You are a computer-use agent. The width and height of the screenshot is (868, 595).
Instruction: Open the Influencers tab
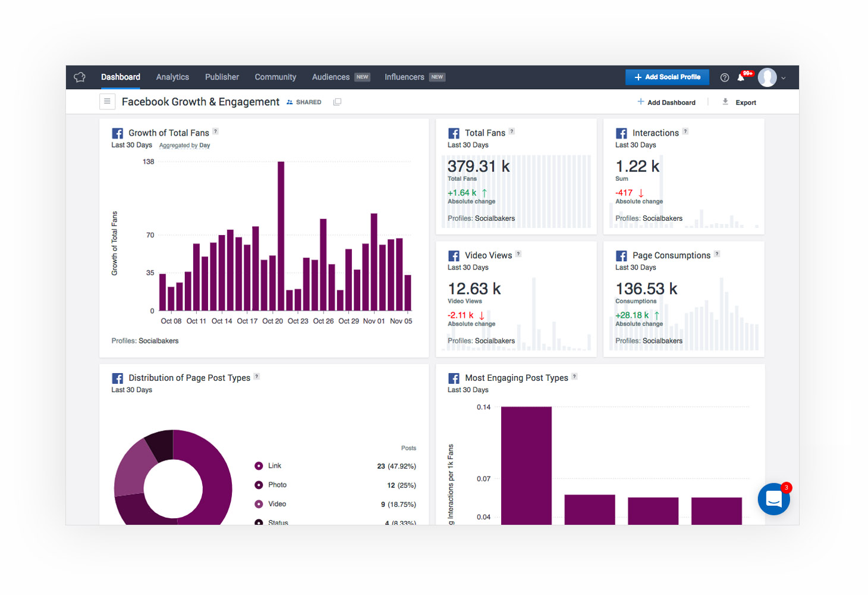[404, 77]
